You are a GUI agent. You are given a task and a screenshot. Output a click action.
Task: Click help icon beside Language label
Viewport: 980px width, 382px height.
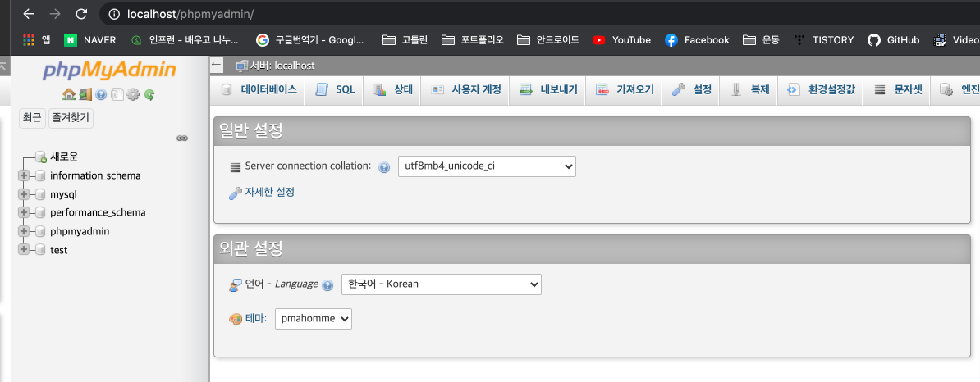click(328, 284)
